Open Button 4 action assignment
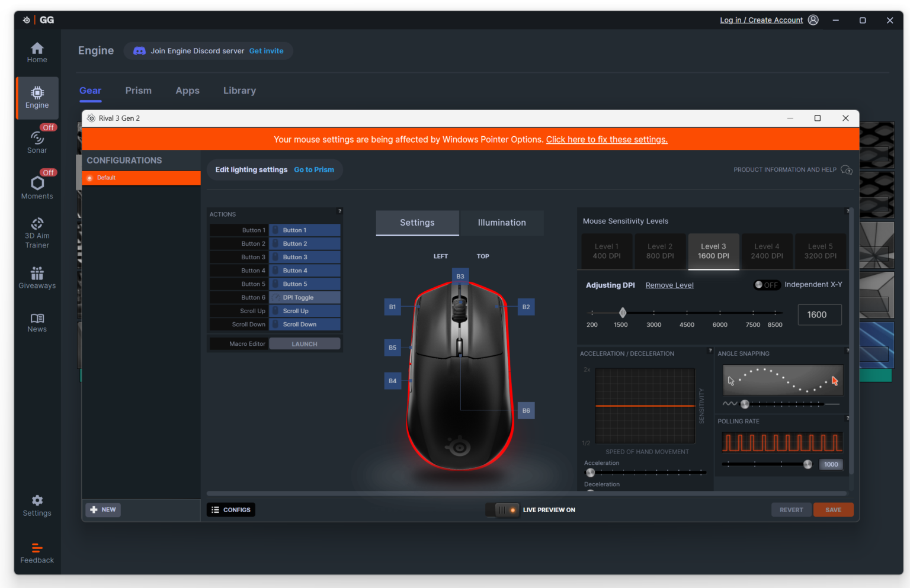This screenshot has height=588, width=910. click(x=305, y=271)
